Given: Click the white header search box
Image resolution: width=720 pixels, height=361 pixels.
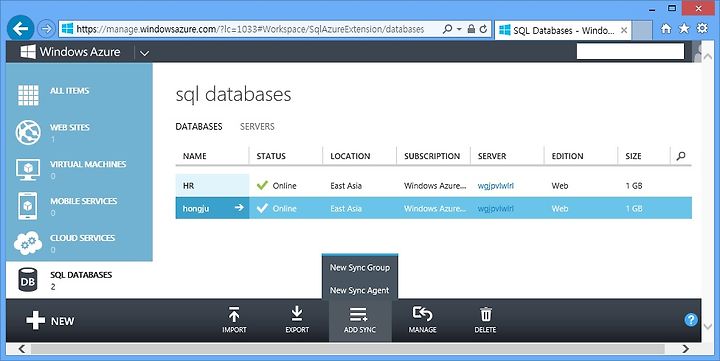Looking at the screenshot, I should 630,51.
